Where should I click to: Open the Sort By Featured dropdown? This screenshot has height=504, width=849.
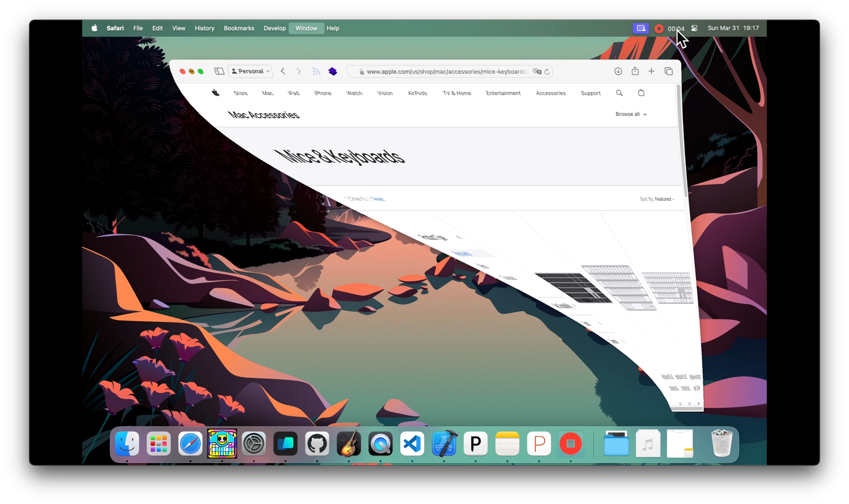click(x=657, y=199)
